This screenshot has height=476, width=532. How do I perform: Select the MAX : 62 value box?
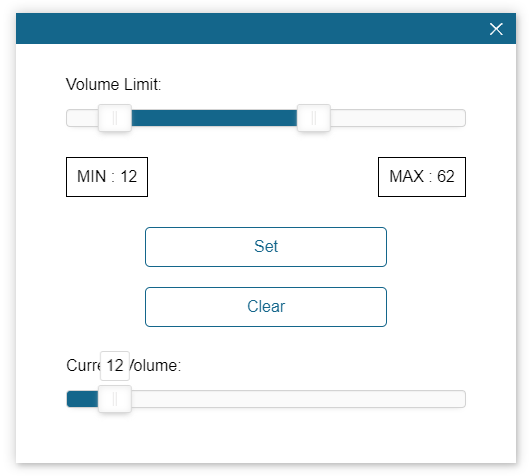[x=422, y=177]
